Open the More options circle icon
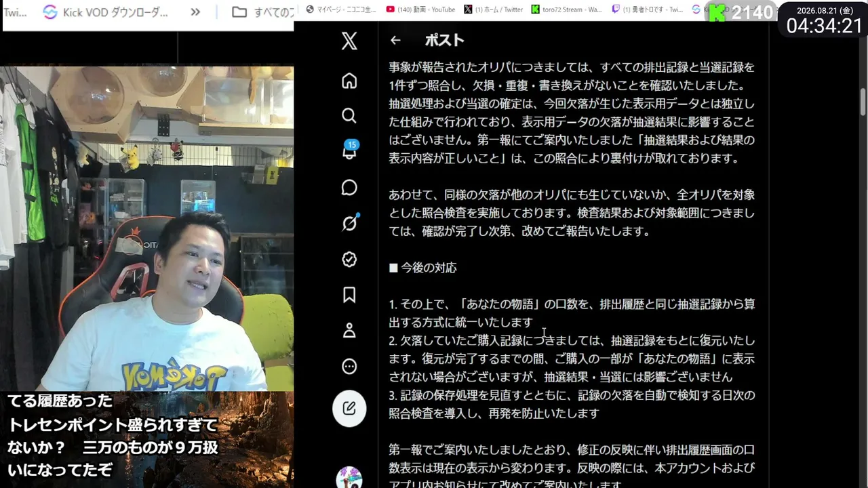This screenshot has width=868, height=488. click(x=349, y=367)
